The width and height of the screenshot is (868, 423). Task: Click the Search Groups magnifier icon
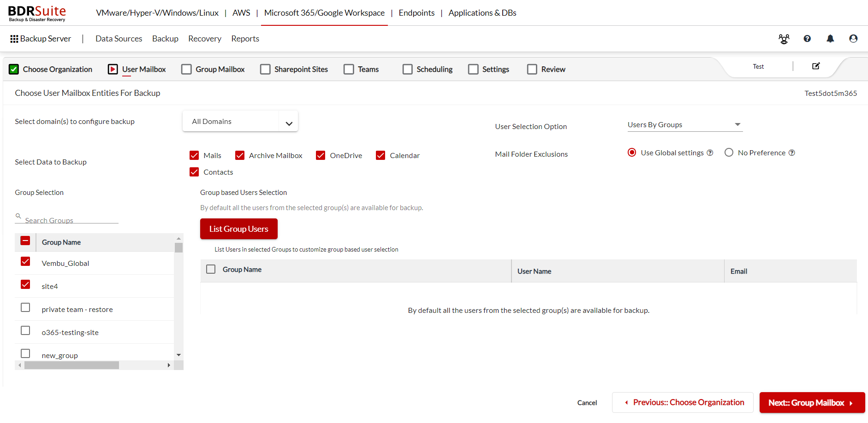pyautogui.click(x=18, y=216)
